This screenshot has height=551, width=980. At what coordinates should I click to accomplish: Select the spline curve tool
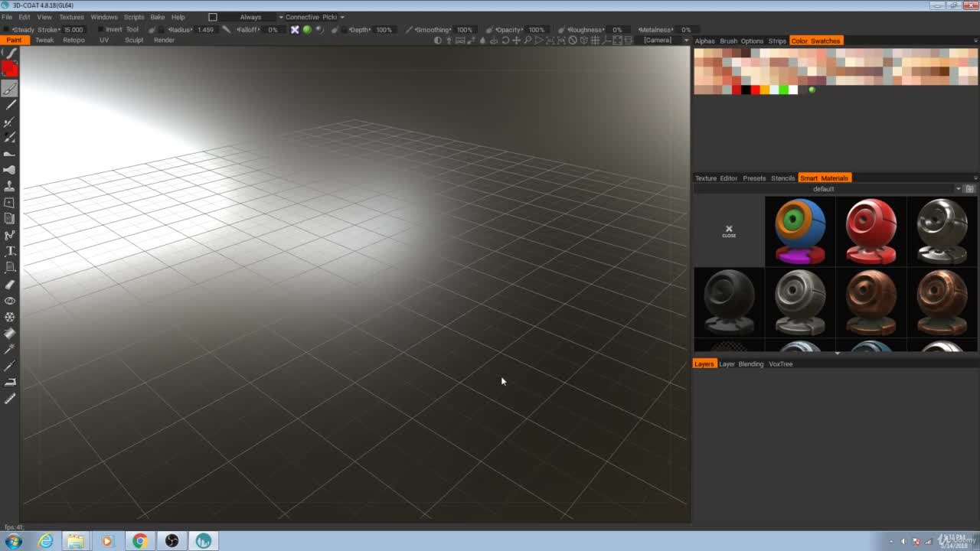(10, 235)
